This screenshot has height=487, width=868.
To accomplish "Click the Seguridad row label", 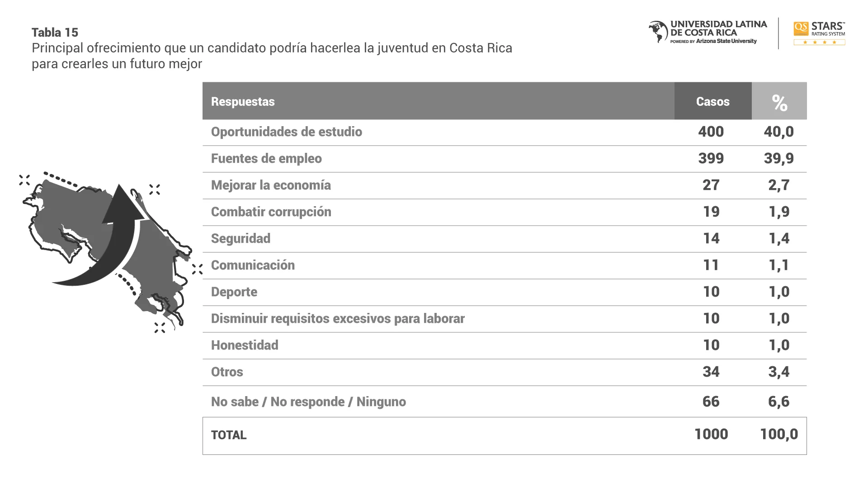I will click(x=241, y=238).
